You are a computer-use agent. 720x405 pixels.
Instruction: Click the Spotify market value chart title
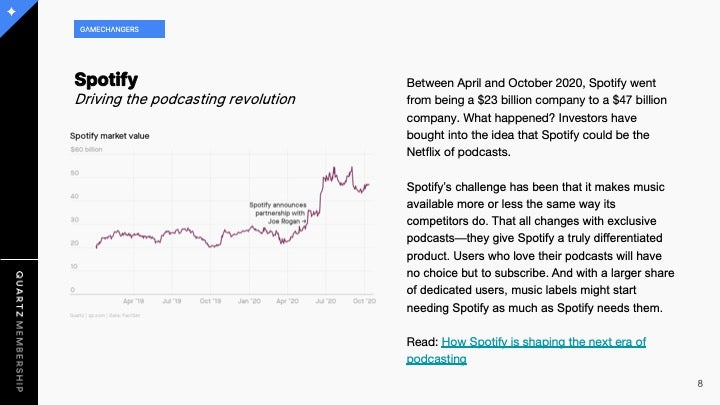(x=110, y=136)
